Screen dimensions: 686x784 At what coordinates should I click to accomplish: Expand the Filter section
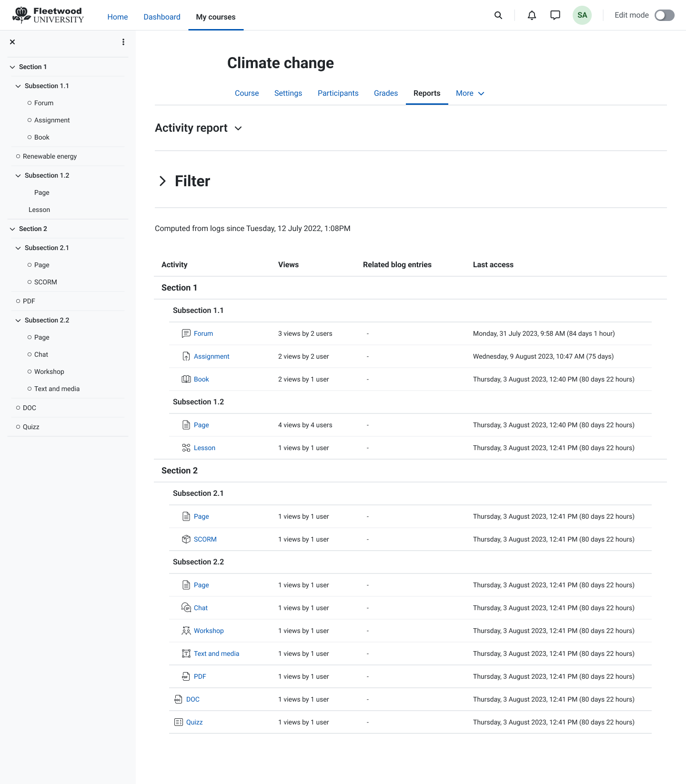point(162,181)
